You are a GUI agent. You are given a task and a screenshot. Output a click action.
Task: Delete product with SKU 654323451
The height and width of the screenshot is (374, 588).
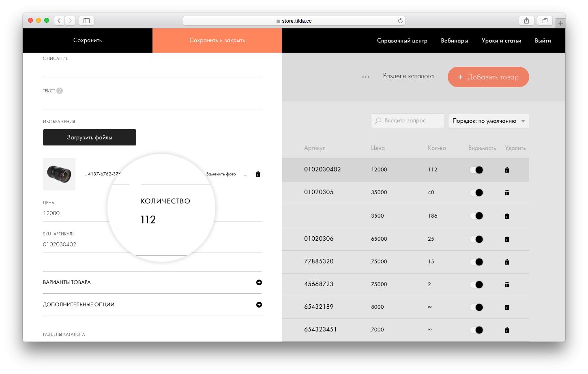[507, 330]
